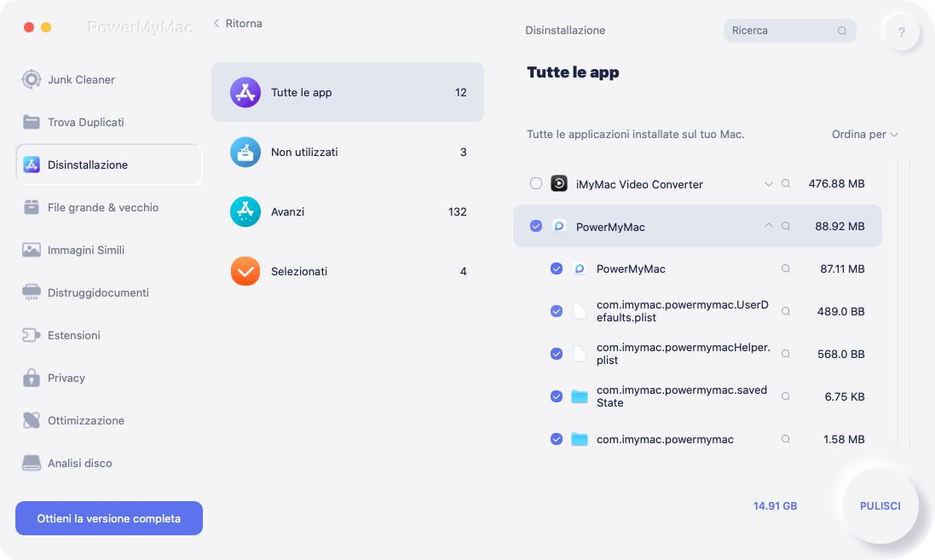935x560 pixels.
Task: Click the Distruggidocumenti shredder icon
Action: (x=31, y=292)
